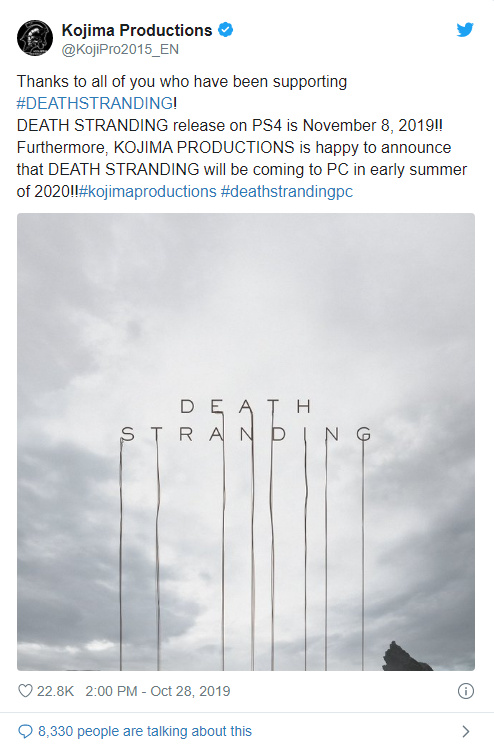Click the tweet body text about PS4 release
The width and height of the screenshot is (494, 749).
pyautogui.click(x=230, y=126)
